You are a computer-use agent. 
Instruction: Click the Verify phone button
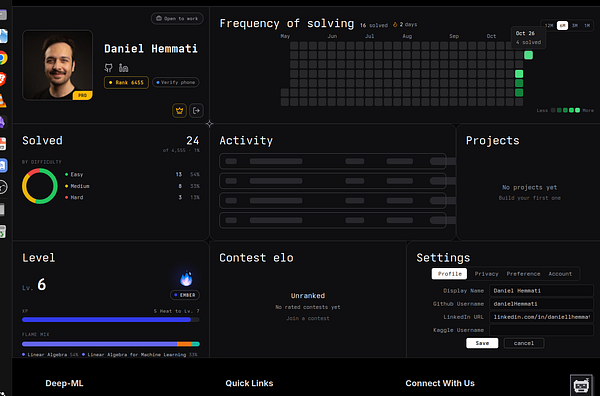(x=176, y=82)
